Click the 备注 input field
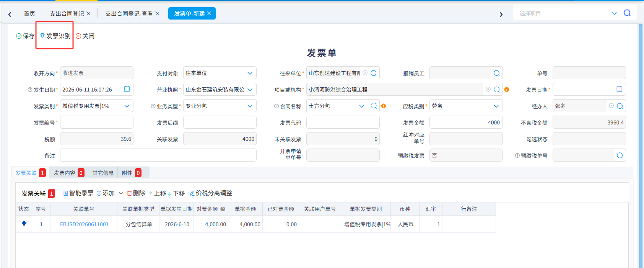This screenshot has height=268, width=644. pos(158,155)
